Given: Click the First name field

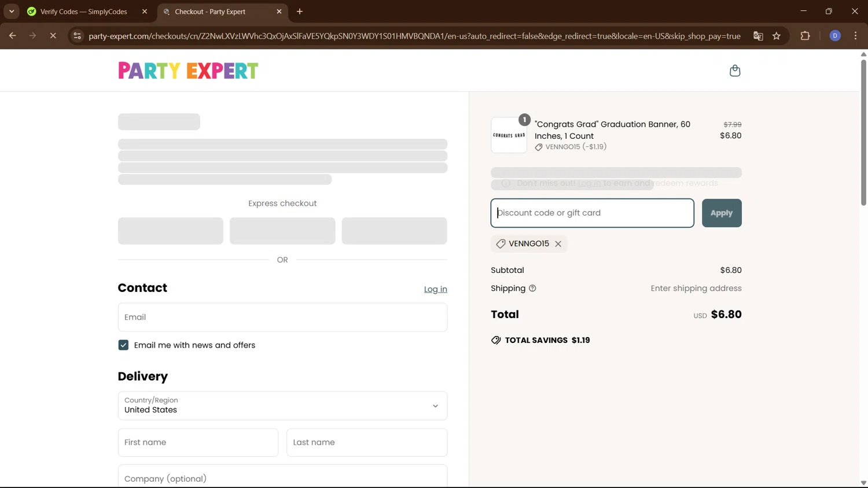Looking at the screenshot, I should 198,442.
